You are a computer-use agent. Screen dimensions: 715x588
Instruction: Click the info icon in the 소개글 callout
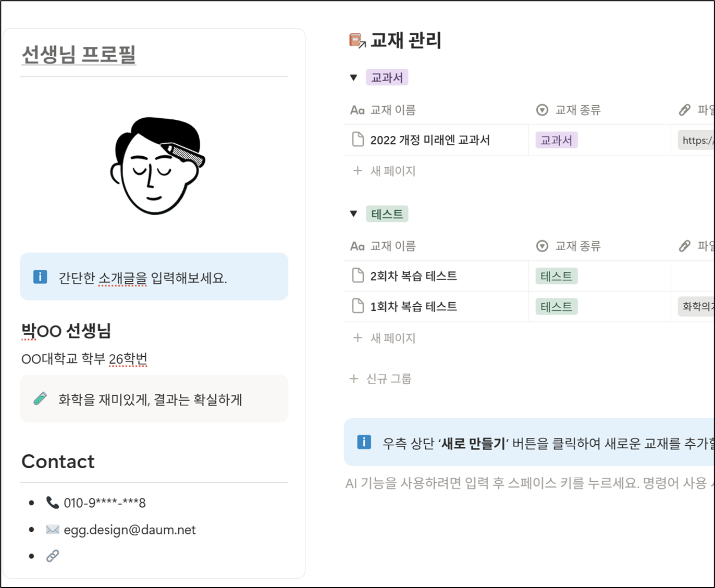(40, 277)
